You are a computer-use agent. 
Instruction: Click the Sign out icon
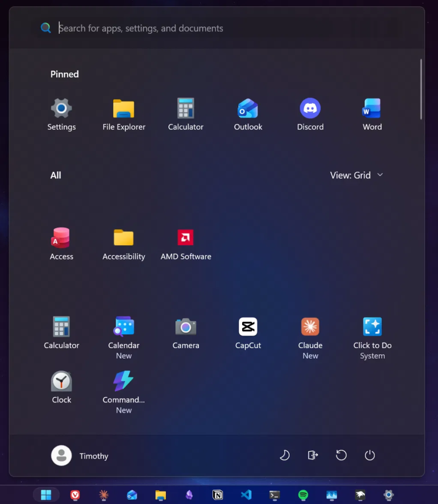click(313, 455)
